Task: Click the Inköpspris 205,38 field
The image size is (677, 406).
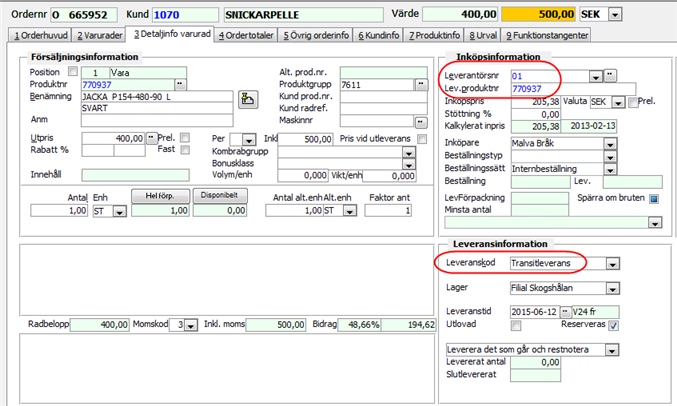Action: 535,102
